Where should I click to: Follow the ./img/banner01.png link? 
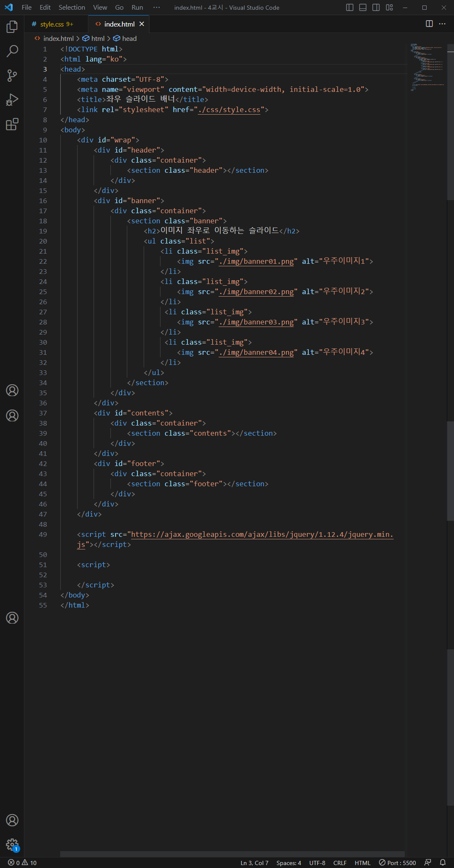click(256, 262)
